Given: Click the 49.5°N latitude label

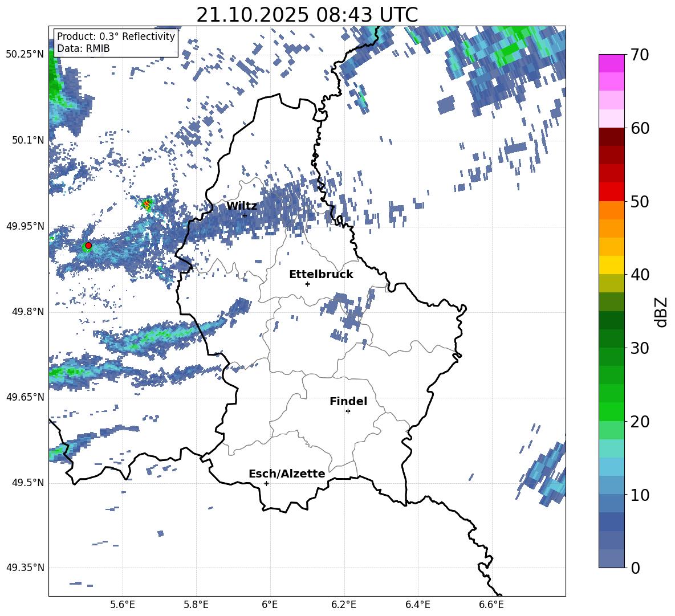Looking at the screenshot, I should [x=28, y=483].
